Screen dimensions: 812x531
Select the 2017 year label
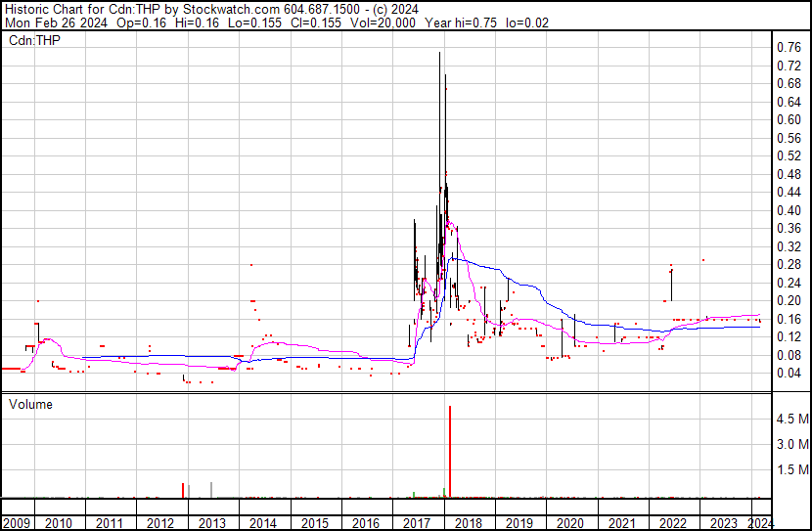tap(417, 523)
